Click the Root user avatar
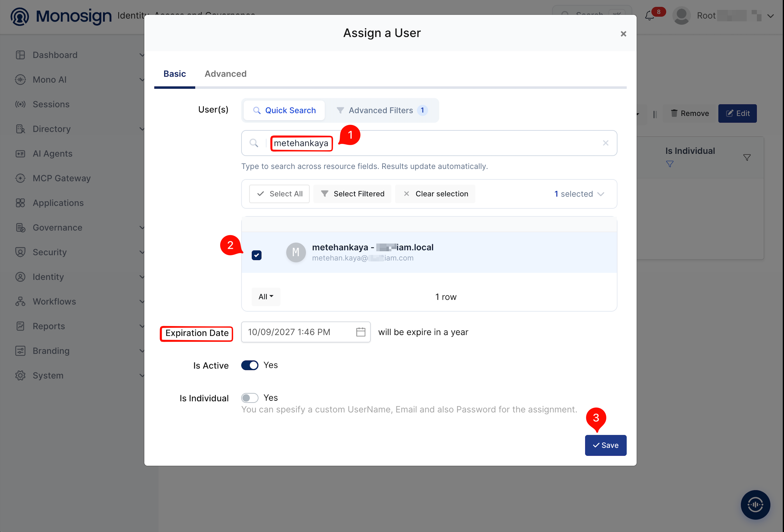 [x=681, y=16]
